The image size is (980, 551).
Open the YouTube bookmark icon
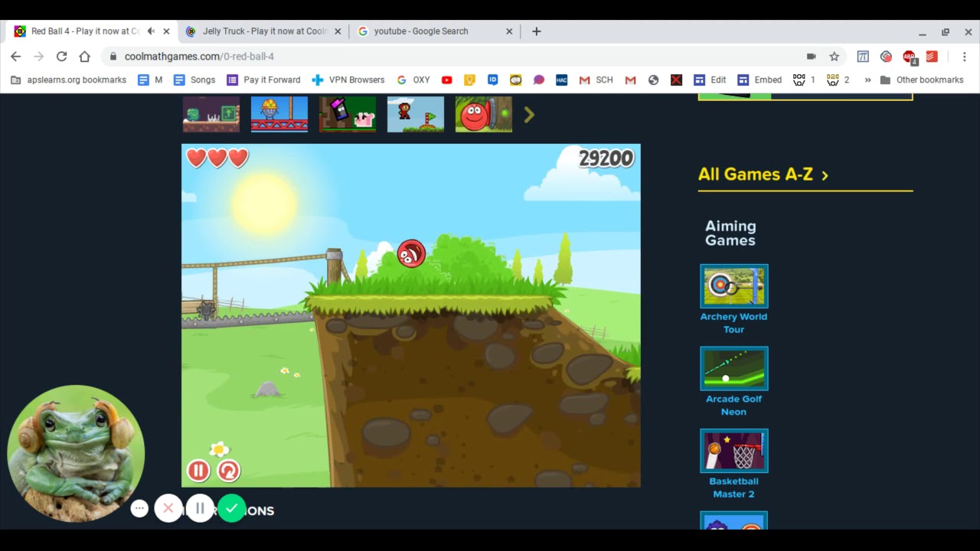447,80
